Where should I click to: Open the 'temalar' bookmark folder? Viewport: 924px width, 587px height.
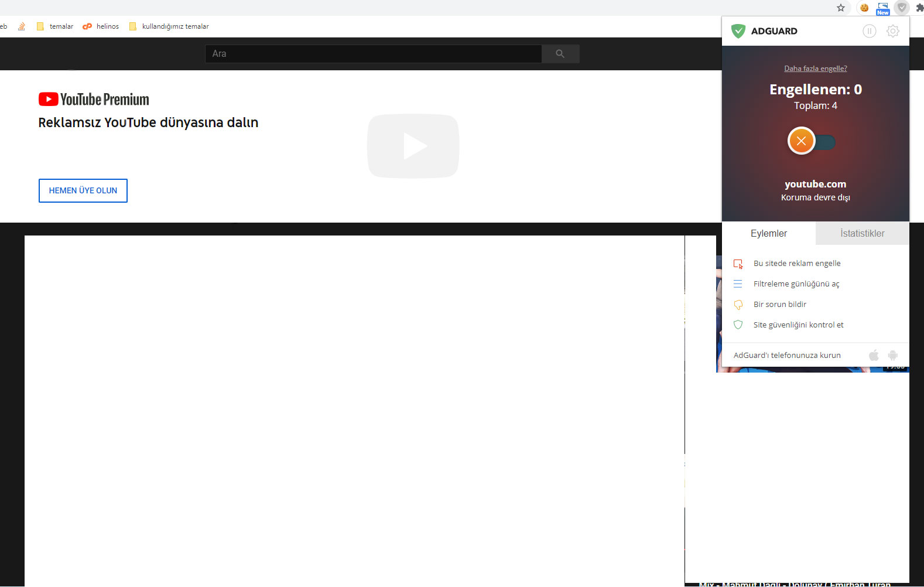(55, 26)
